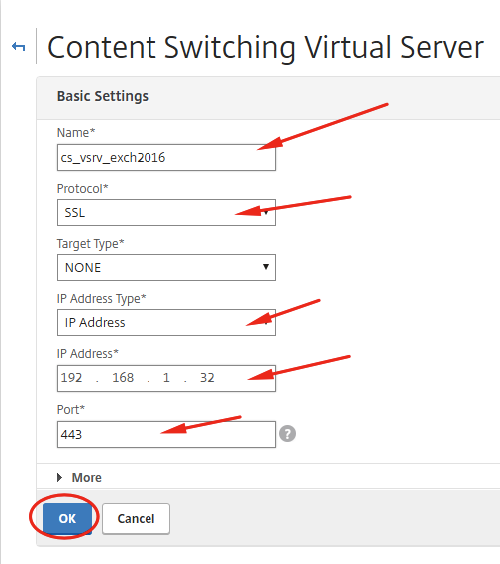The height and width of the screenshot is (564, 500).
Task: Select the first IP octet 192
Action: click(72, 378)
